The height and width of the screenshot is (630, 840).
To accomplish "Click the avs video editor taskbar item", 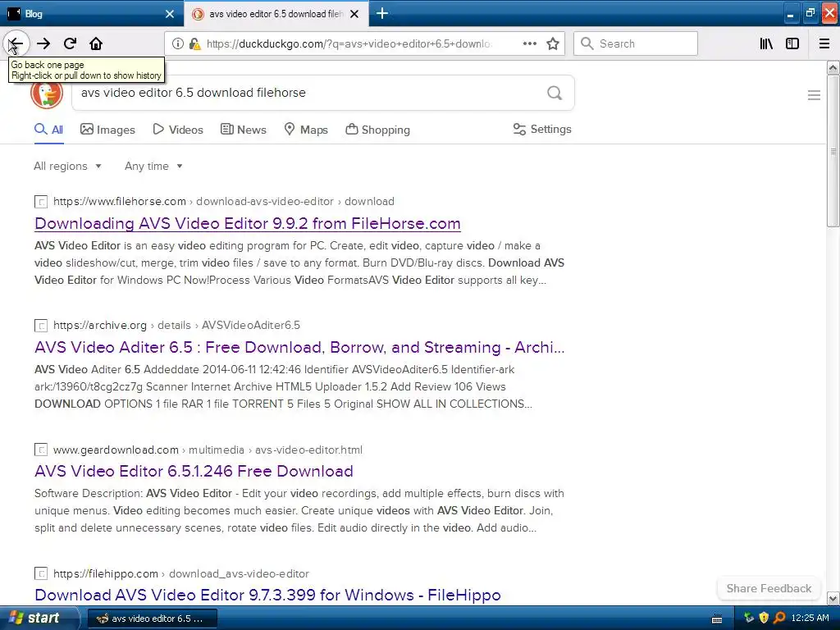I will tap(152, 619).
